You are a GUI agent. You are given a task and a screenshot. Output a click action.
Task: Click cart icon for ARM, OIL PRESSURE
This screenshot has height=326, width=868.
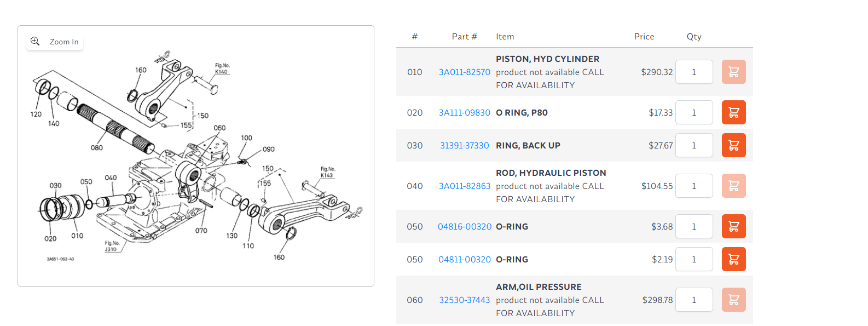[733, 300]
